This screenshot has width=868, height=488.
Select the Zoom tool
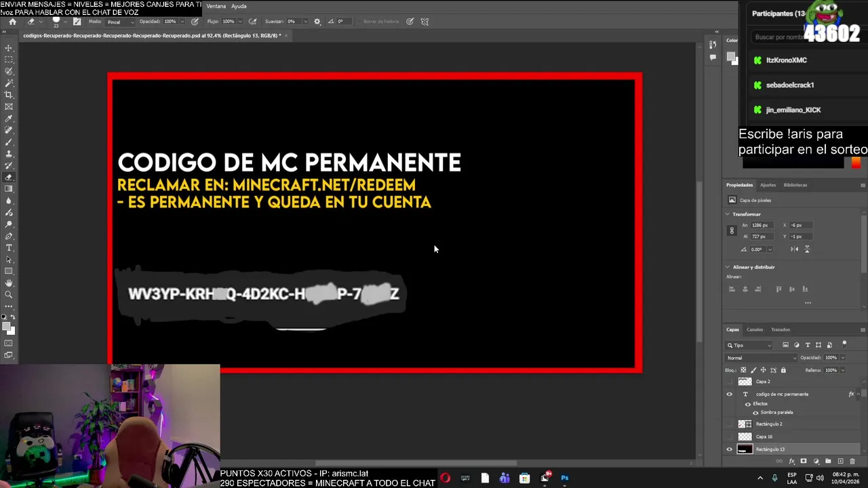point(9,295)
